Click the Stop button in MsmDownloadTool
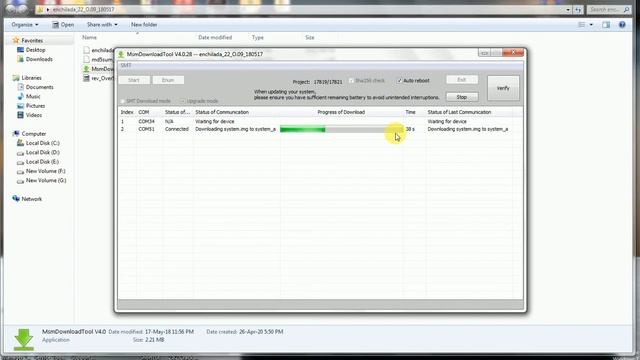This screenshot has height=360, width=640. (462, 97)
